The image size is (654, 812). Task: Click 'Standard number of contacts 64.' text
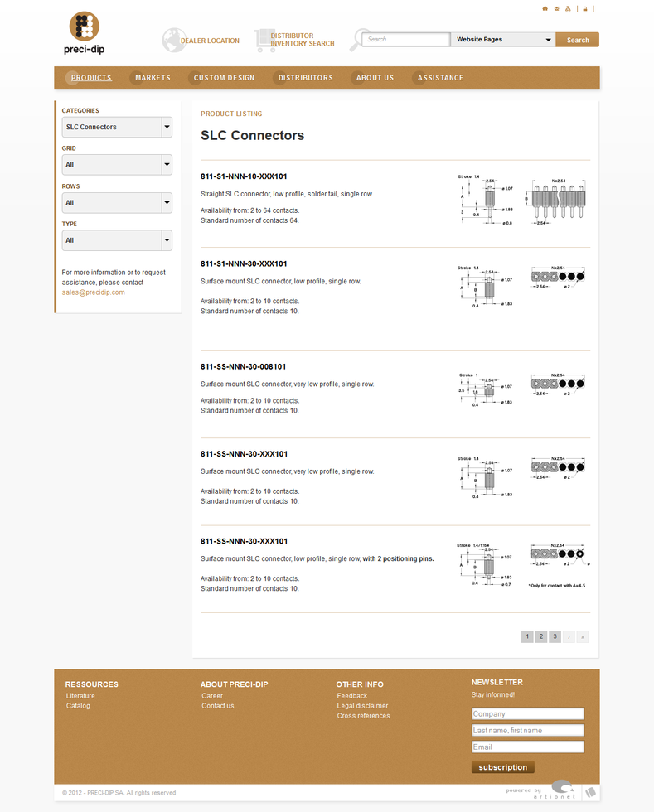249,220
